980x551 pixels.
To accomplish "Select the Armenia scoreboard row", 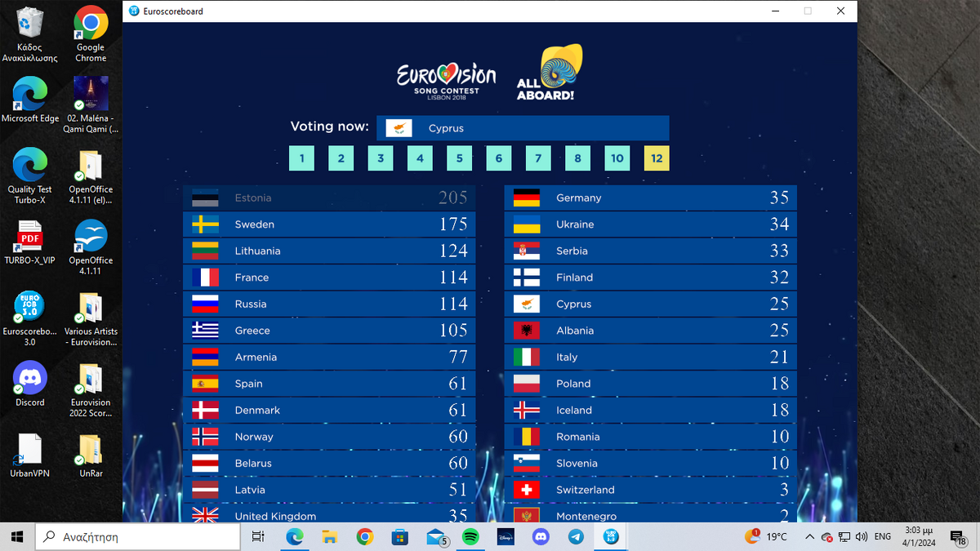I will click(329, 357).
